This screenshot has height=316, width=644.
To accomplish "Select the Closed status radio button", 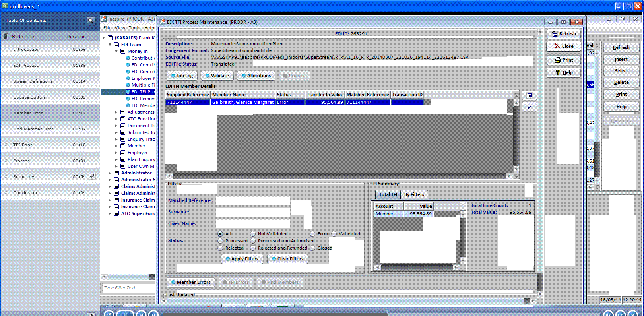I will point(312,248).
